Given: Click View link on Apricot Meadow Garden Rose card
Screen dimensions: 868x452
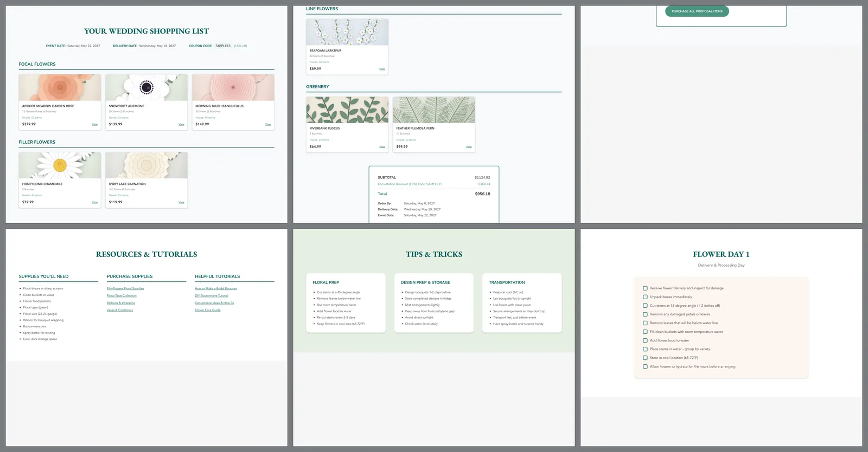Looking at the screenshot, I should point(94,124).
